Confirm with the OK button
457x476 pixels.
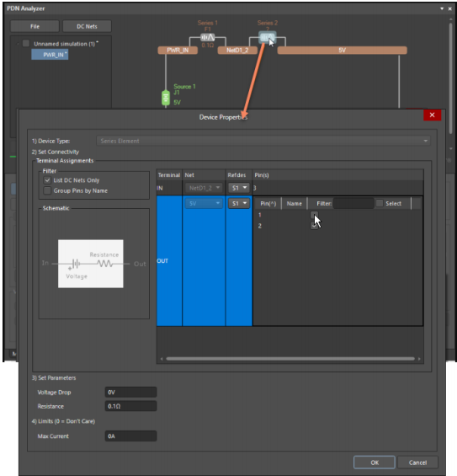[x=375, y=463]
